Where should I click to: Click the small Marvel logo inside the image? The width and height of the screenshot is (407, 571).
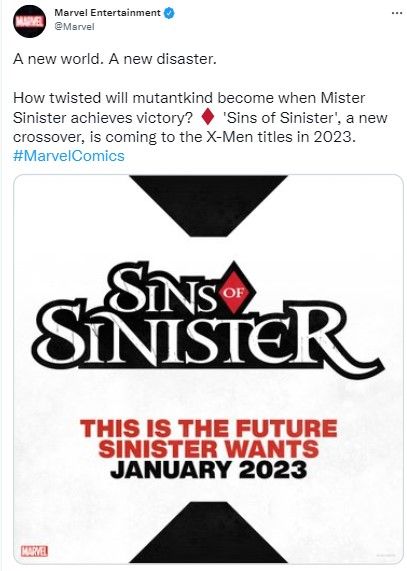[34, 551]
